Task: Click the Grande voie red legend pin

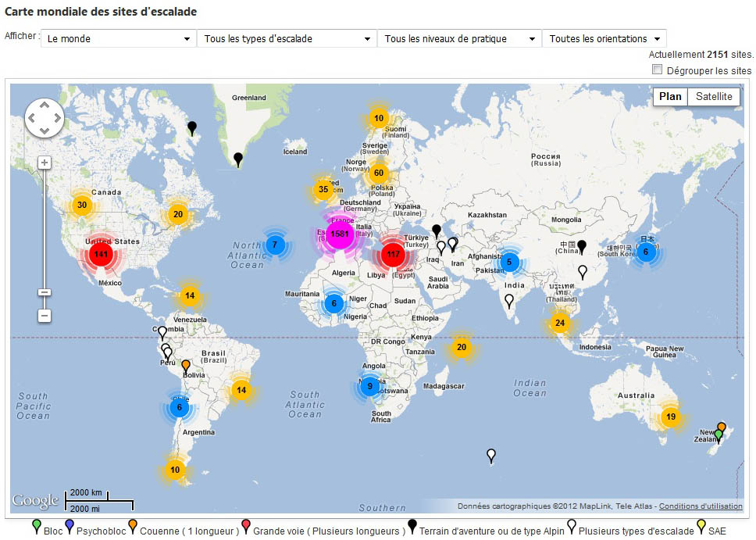Action: (x=246, y=527)
